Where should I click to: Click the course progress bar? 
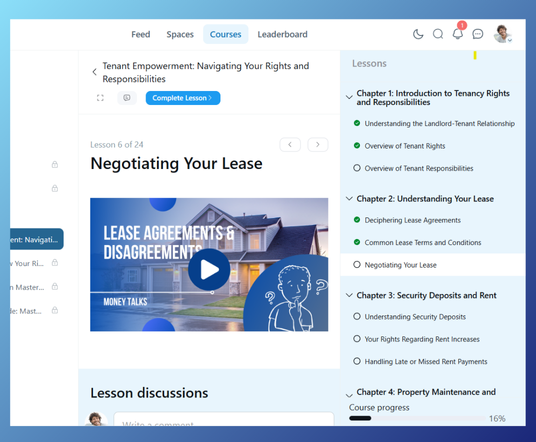[417, 418]
